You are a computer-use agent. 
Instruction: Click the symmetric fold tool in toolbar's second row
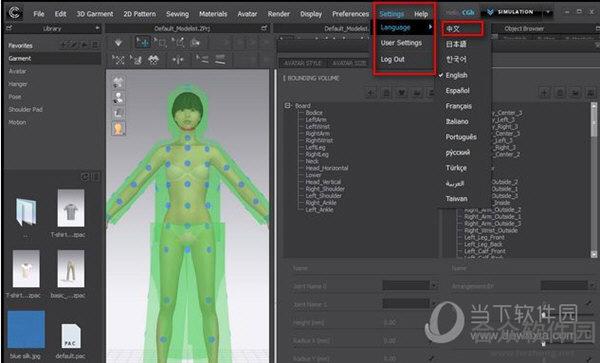(x=178, y=60)
